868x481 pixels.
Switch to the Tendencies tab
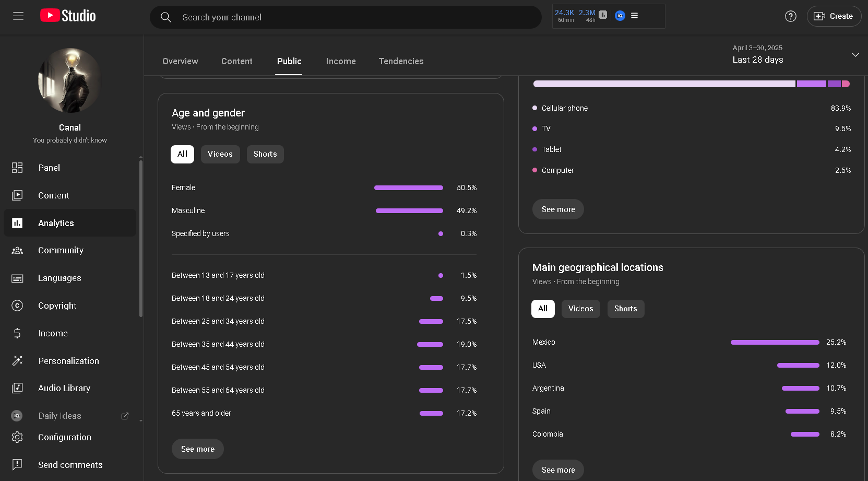[x=401, y=61]
